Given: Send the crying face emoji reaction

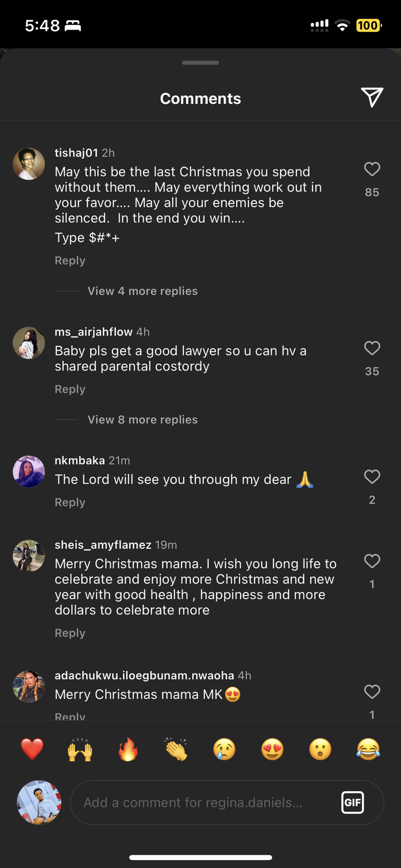Looking at the screenshot, I should tap(224, 749).
